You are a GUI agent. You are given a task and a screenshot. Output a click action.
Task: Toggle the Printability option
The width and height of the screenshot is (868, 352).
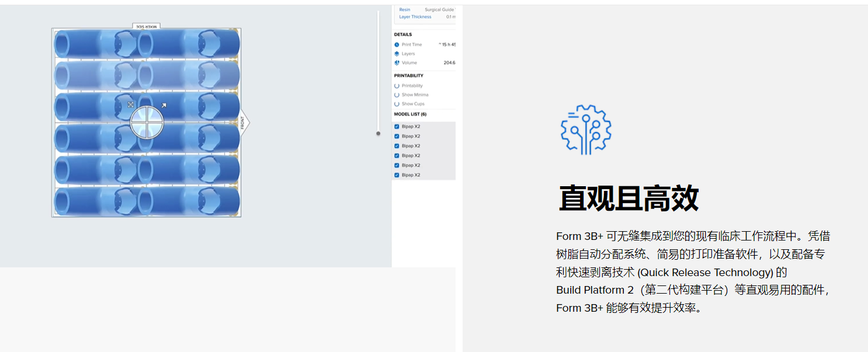point(397,86)
